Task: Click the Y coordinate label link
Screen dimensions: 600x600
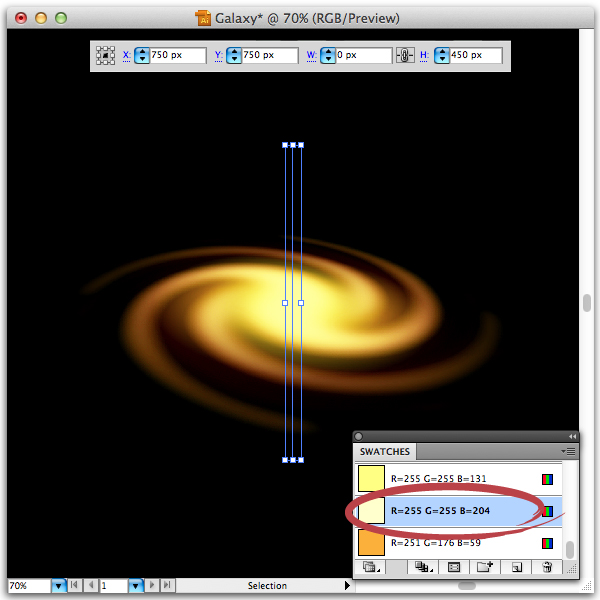Action: [x=218, y=56]
